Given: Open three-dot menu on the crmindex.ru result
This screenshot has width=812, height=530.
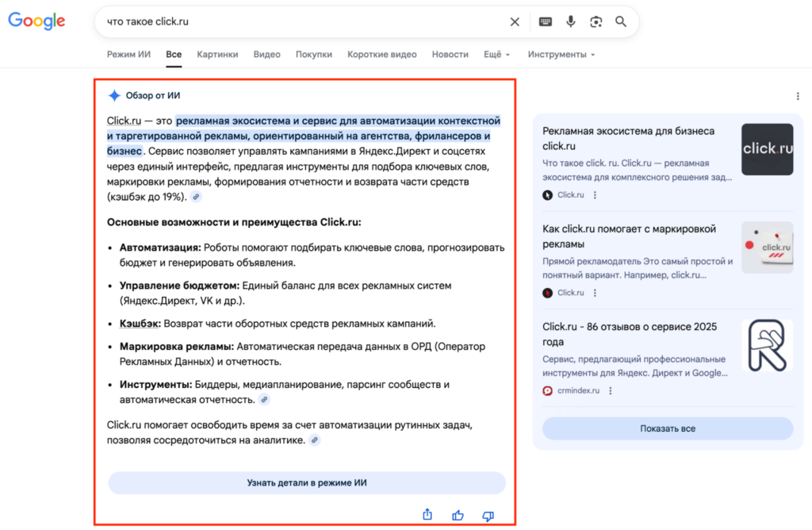Looking at the screenshot, I should [x=610, y=390].
